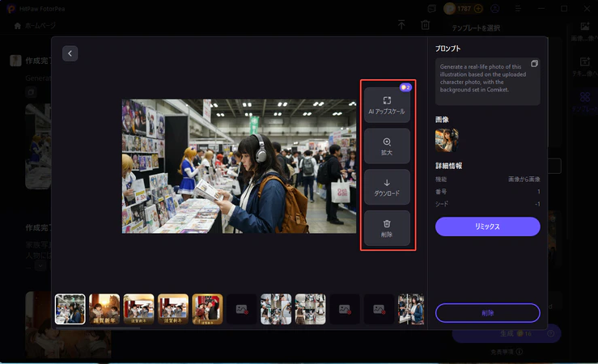Click the back arrow button
The image size is (598, 364).
click(x=70, y=53)
